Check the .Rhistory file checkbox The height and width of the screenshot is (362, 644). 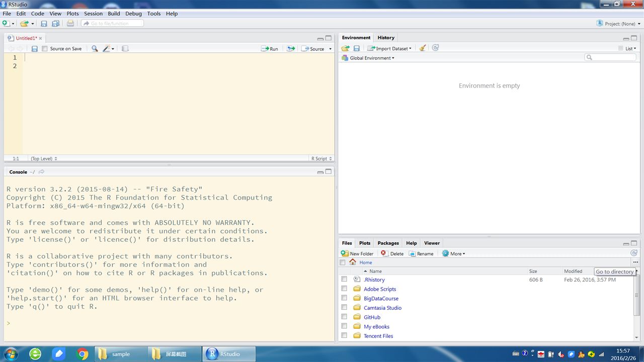tap(344, 279)
